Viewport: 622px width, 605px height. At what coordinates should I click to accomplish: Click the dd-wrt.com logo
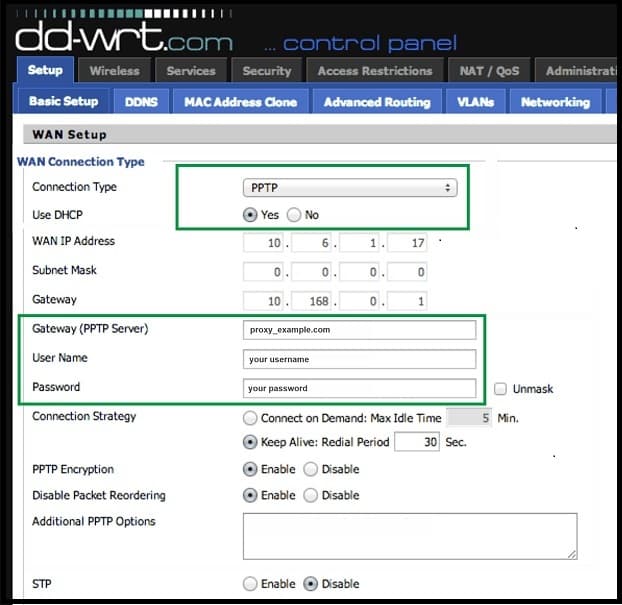tap(124, 36)
